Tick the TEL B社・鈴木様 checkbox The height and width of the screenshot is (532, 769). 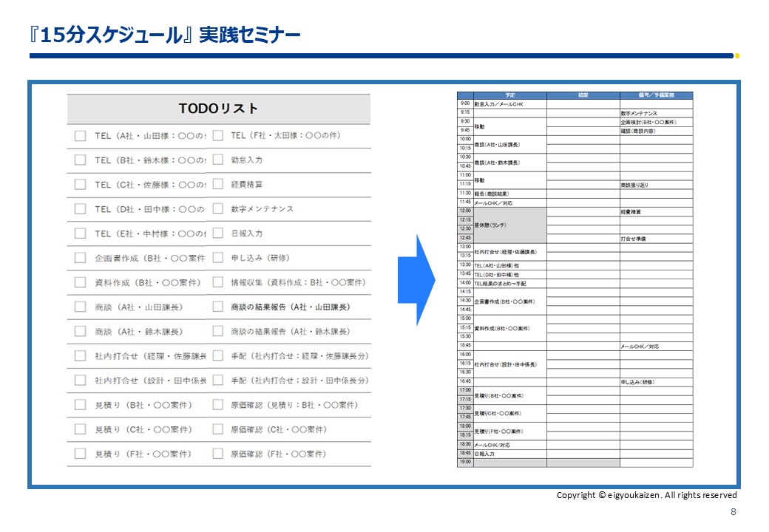pos(81,160)
